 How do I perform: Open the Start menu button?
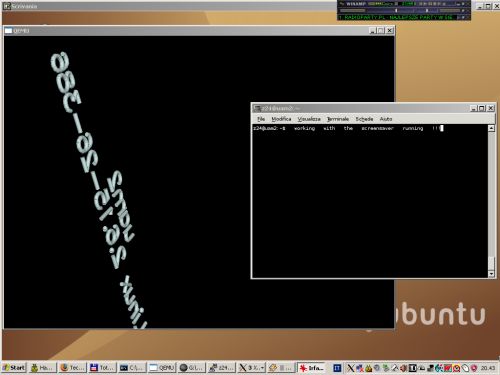(14, 368)
